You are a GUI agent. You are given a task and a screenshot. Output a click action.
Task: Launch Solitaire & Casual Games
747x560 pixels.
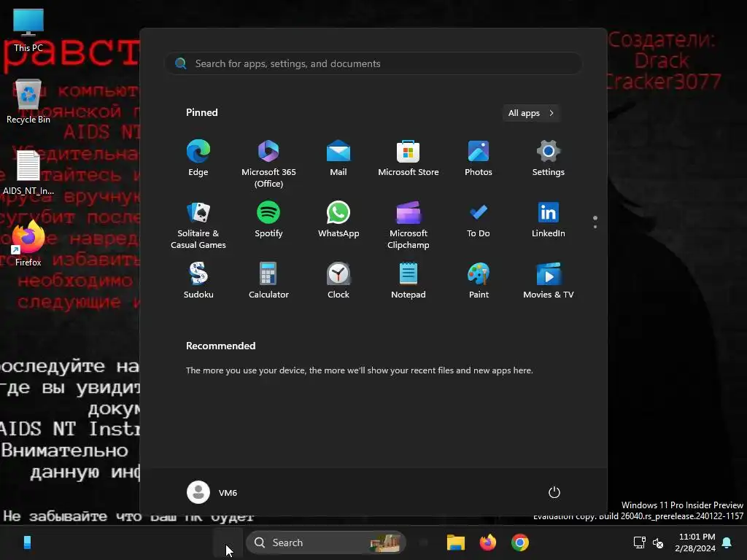coord(198,225)
